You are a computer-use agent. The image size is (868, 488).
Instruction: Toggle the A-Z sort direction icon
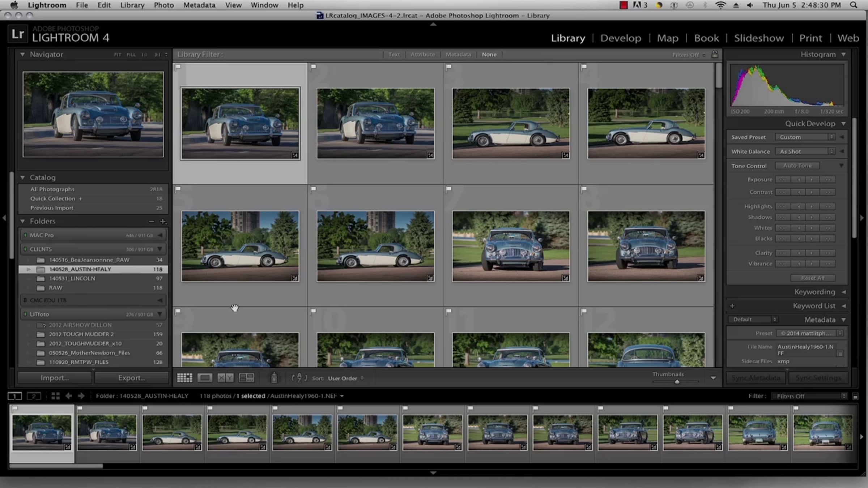tap(299, 378)
